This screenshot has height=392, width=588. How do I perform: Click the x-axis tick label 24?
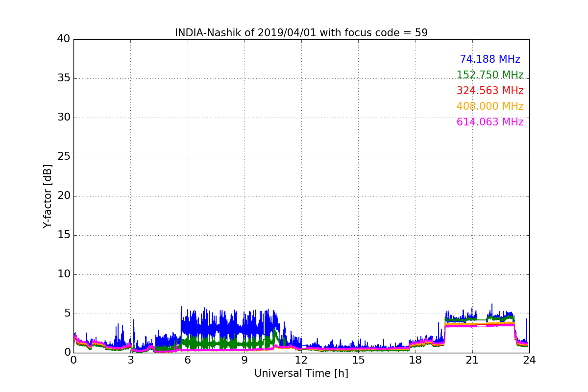pos(529,360)
